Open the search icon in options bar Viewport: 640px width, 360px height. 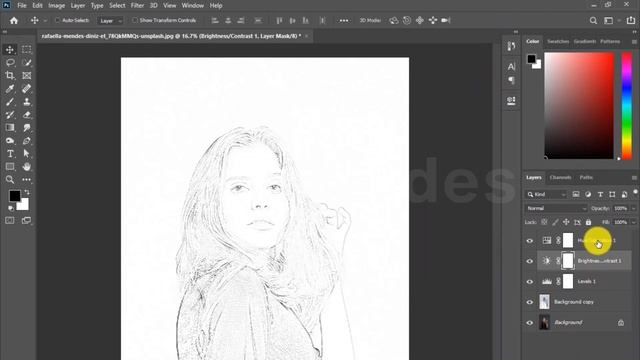coord(593,20)
